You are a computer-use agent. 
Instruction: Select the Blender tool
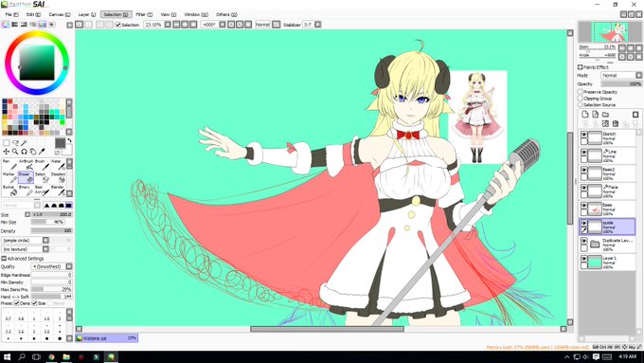[58, 190]
